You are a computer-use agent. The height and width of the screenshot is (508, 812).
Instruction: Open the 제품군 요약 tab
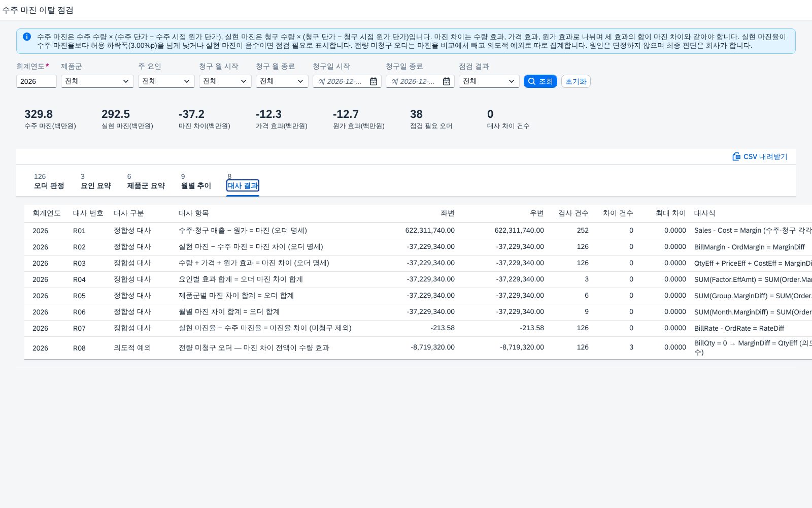coord(146,181)
